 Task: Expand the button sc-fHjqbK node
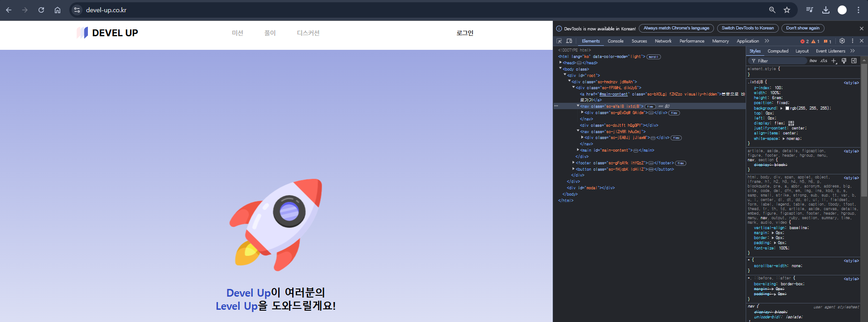tap(574, 169)
